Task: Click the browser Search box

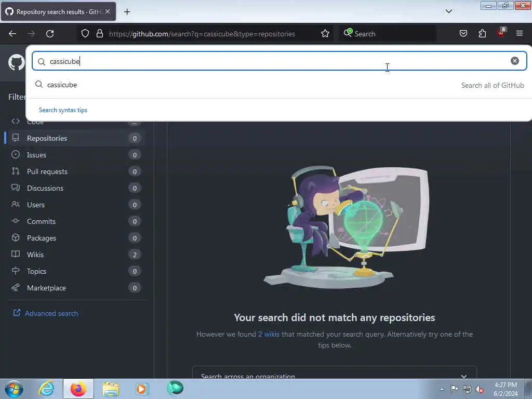Action: pyautogui.click(x=388, y=34)
